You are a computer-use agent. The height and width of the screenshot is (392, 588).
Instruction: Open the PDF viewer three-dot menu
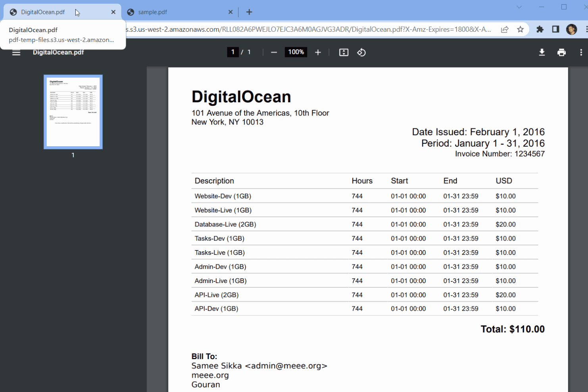[581, 52]
